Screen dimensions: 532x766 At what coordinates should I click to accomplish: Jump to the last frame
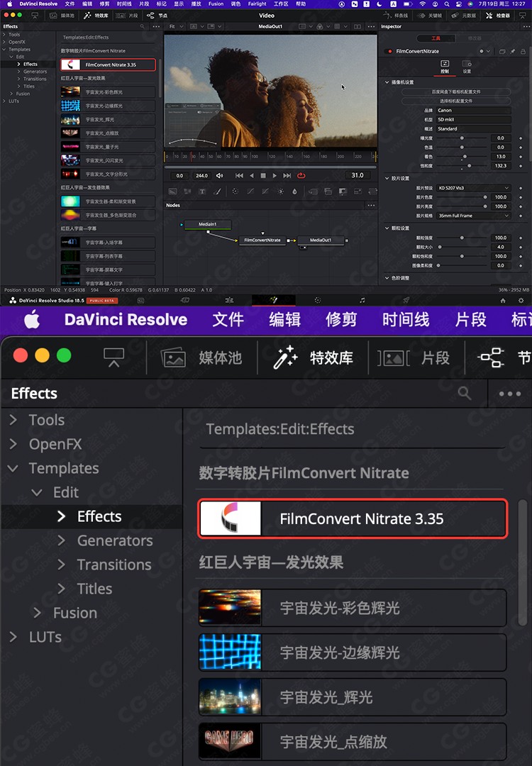(287, 175)
